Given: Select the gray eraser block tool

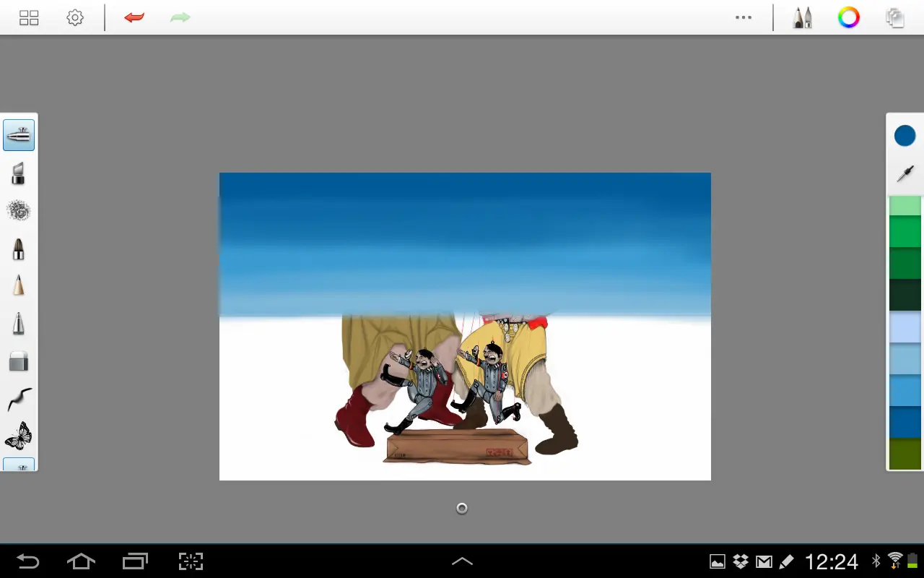Looking at the screenshot, I should pyautogui.click(x=19, y=361).
